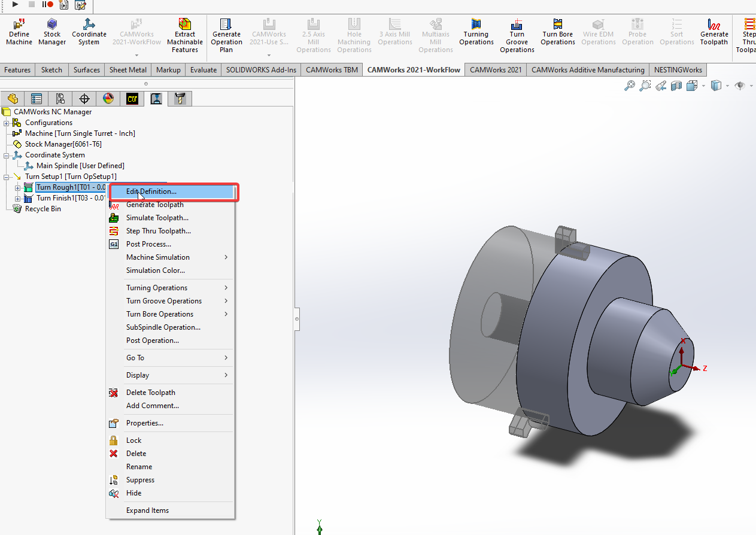Switch to the NESTINGWorks tab

(x=678, y=70)
